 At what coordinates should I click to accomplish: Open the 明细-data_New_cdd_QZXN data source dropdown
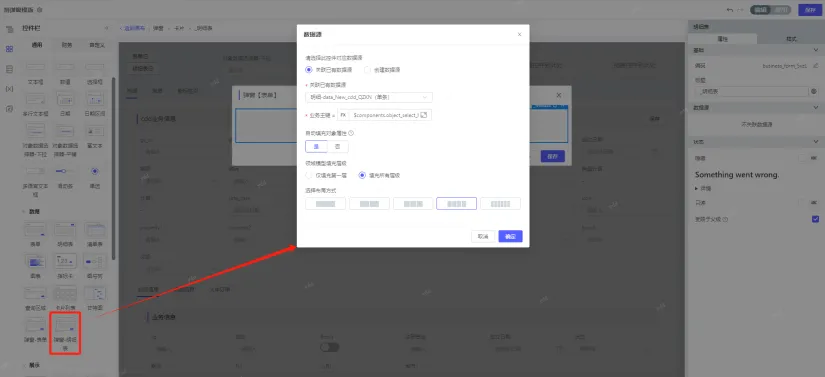[369, 97]
